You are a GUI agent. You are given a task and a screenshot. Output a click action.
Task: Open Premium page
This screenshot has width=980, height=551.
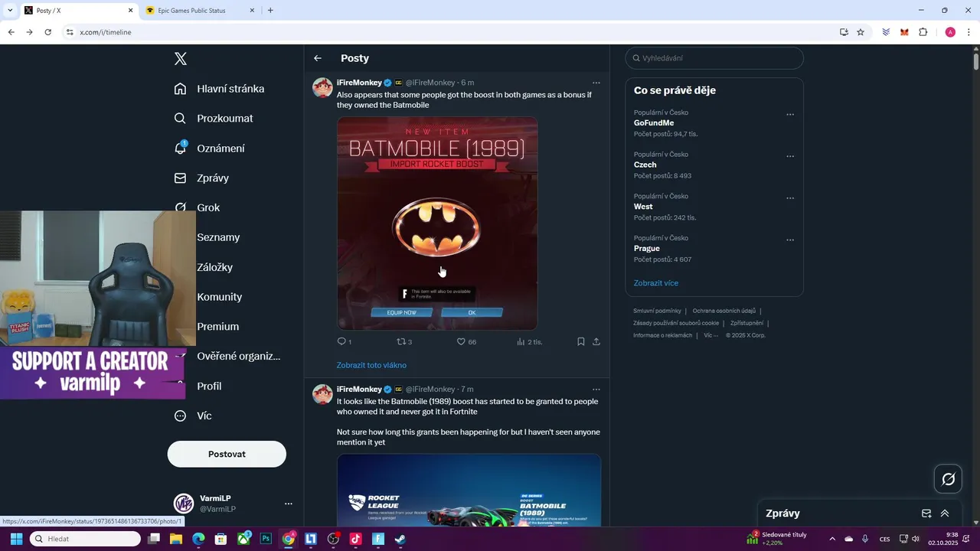point(217,327)
